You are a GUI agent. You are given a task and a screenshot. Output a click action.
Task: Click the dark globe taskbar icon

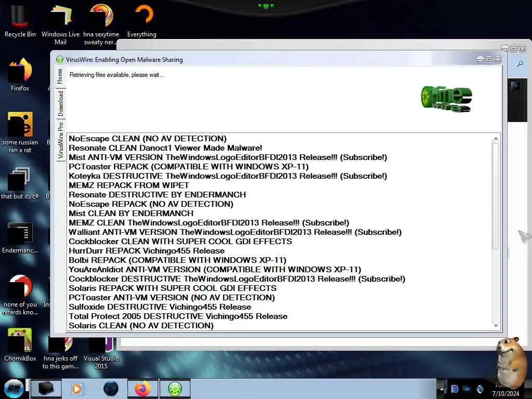(111, 389)
